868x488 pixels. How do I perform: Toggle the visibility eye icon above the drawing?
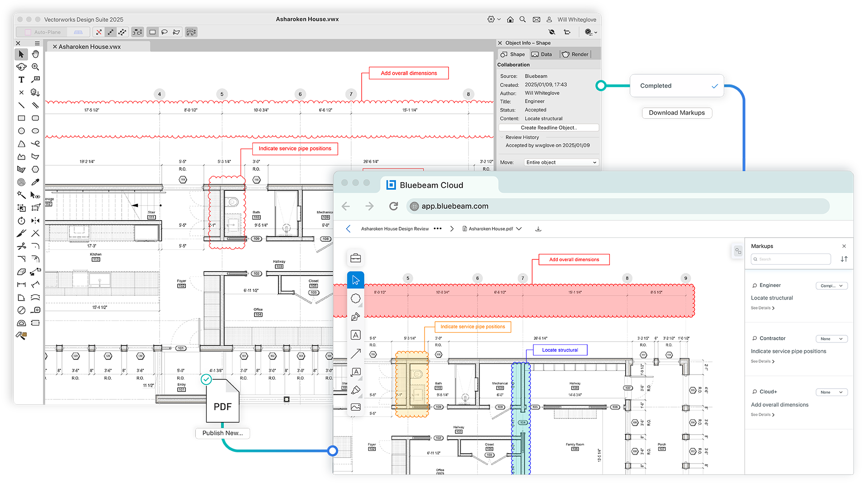click(552, 32)
